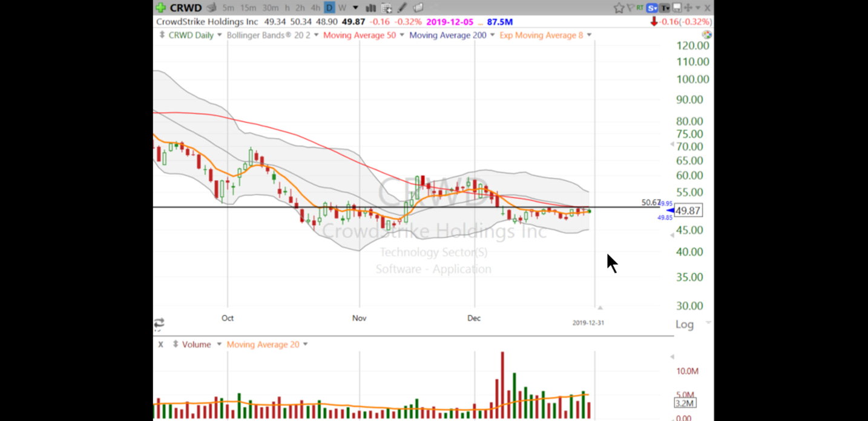Screen dimensions: 868x421
Task: Click the Log scale button
Action: (685, 324)
